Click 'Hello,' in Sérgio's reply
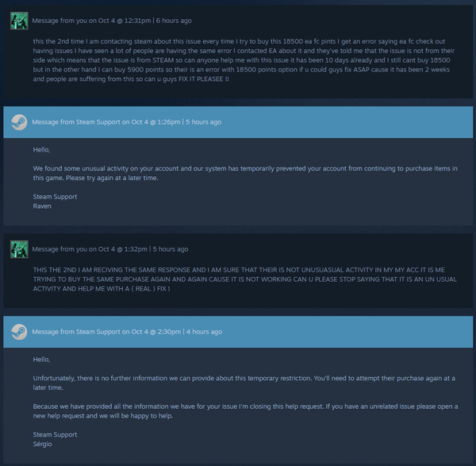The height and width of the screenshot is (466, 476). 41,359
